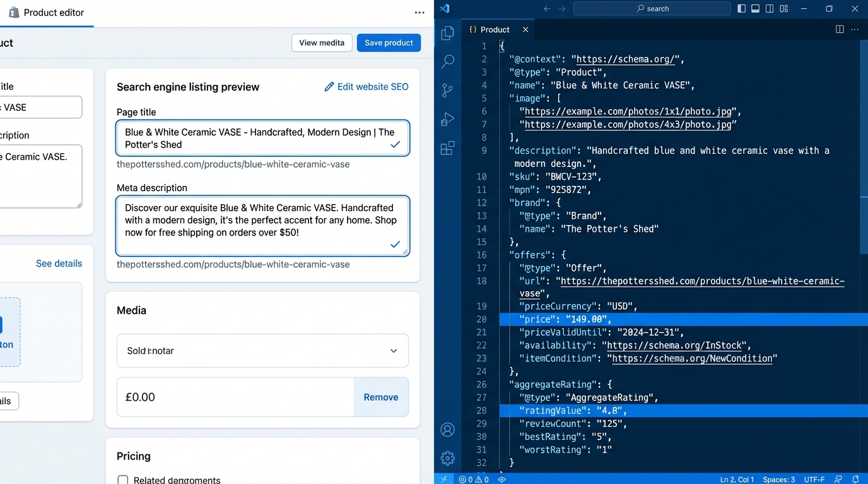Open the Manage gear settings icon
This screenshot has height=484, width=868.
(447, 458)
